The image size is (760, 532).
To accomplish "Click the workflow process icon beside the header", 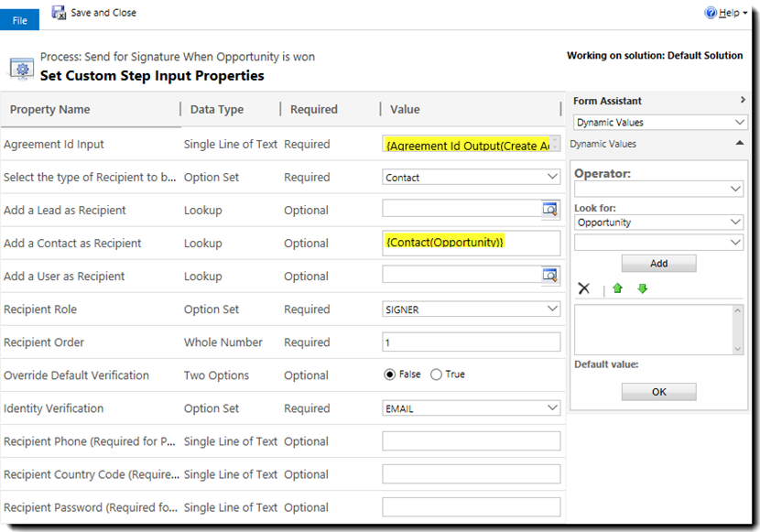I will pos(21,66).
